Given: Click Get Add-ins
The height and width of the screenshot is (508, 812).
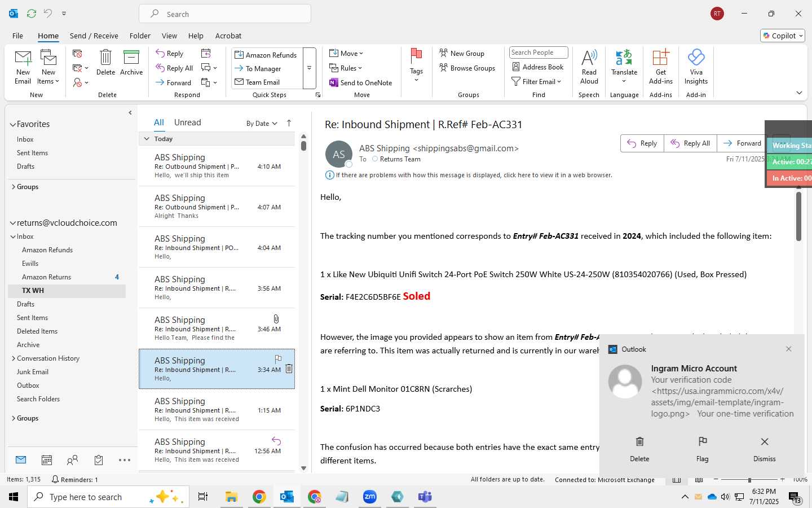Looking at the screenshot, I should pos(661,67).
